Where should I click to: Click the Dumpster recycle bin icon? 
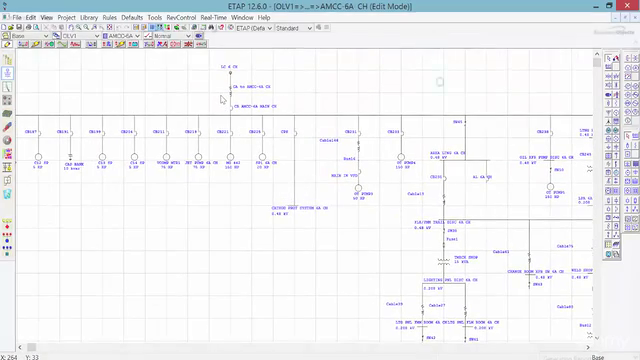7,194
